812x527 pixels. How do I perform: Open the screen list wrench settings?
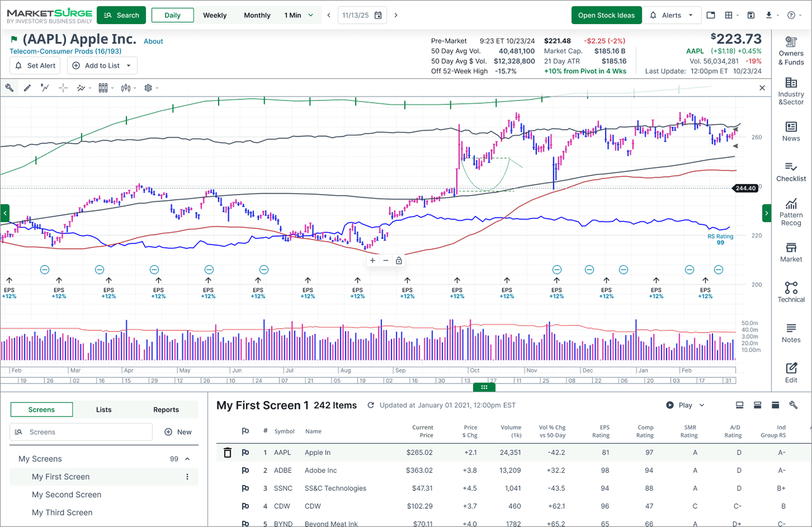793,405
